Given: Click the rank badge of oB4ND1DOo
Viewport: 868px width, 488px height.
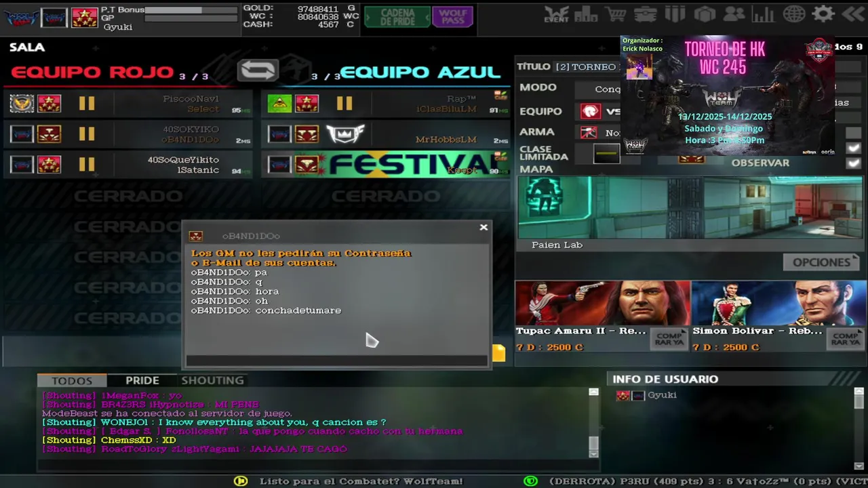Looking at the screenshot, I should (49, 134).
